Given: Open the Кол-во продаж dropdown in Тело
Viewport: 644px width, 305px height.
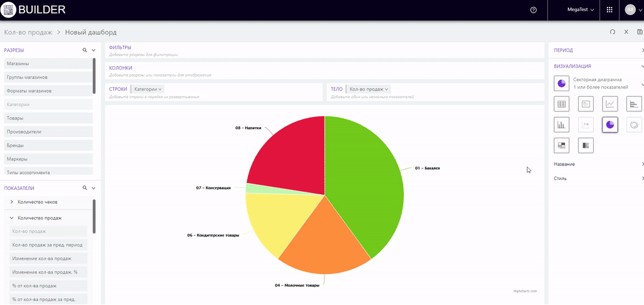Looking at the screenshot, I should point(369,89).
